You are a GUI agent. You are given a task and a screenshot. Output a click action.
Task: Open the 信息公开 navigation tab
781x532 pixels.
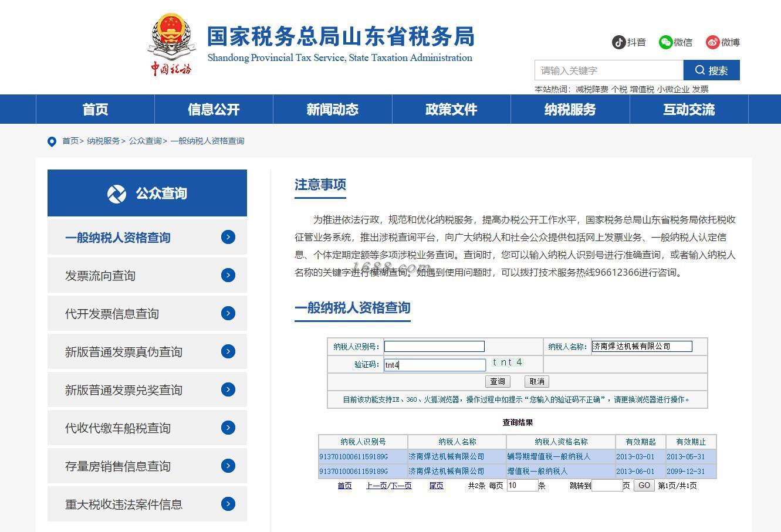[x=214, y=110]
